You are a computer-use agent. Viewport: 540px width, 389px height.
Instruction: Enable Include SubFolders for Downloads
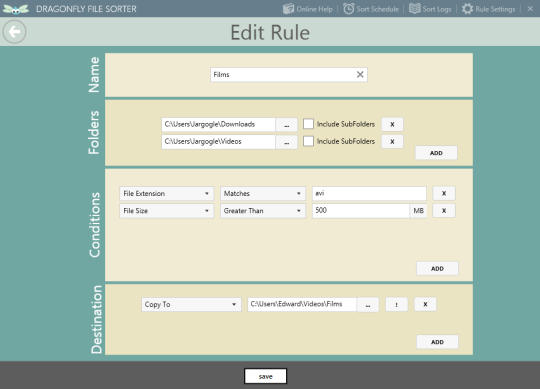click(308, 124)
